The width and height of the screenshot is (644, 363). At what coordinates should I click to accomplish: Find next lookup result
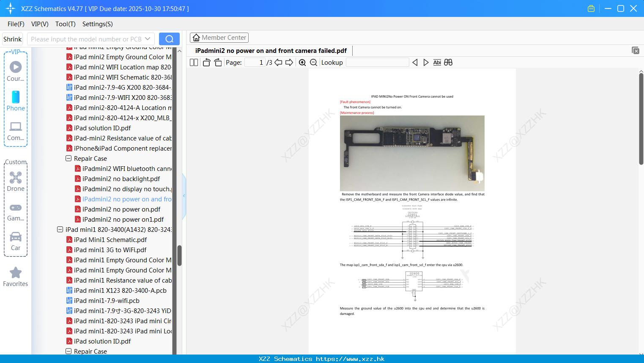[x=426, y=62]
